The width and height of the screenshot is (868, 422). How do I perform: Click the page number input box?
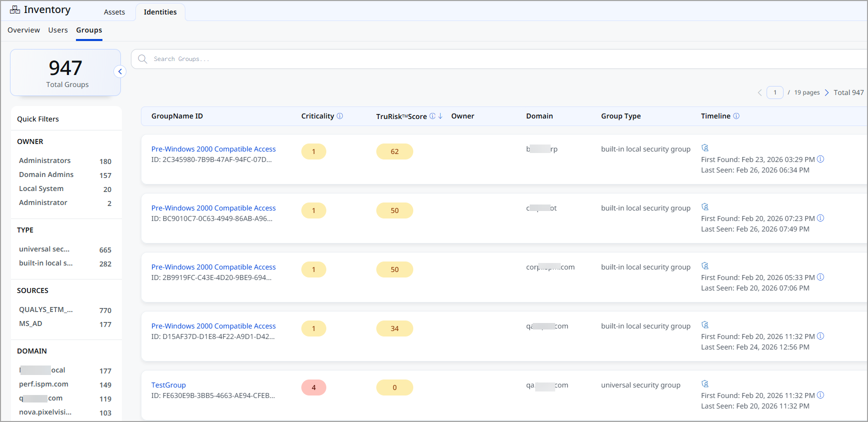click(x=775, y=92)
